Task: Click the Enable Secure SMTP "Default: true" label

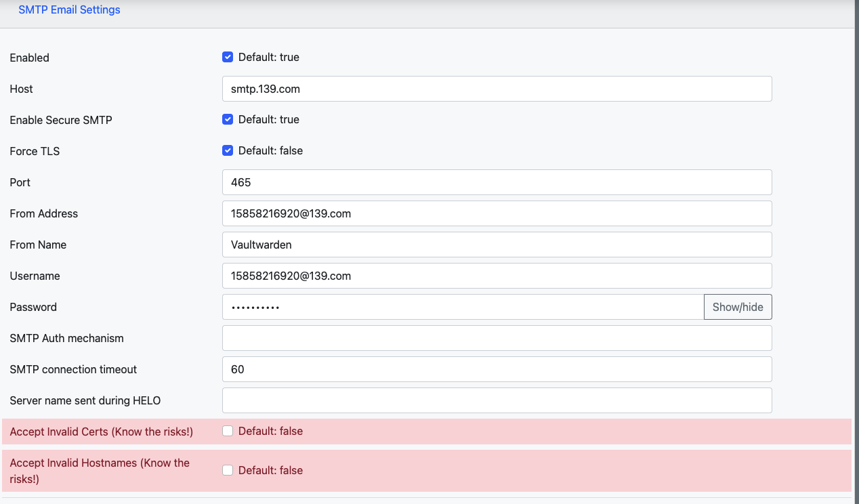Action: coord(269,120)
